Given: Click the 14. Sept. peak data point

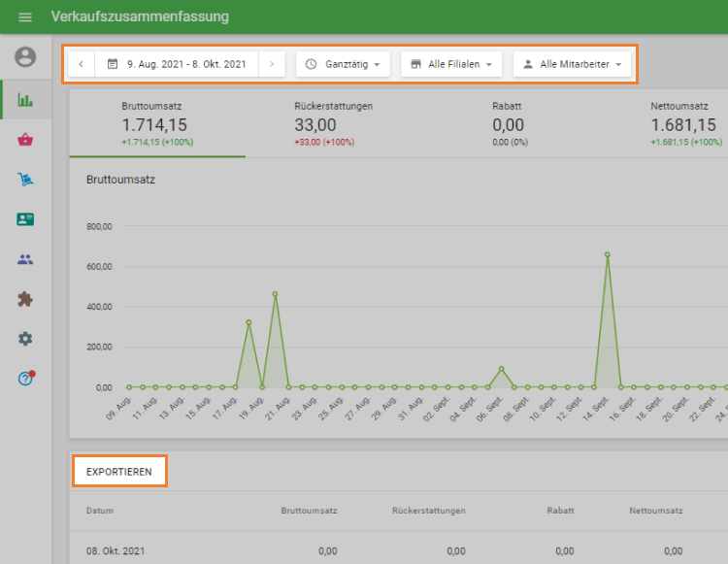Looking at the screenshot, I should (607, 254).
